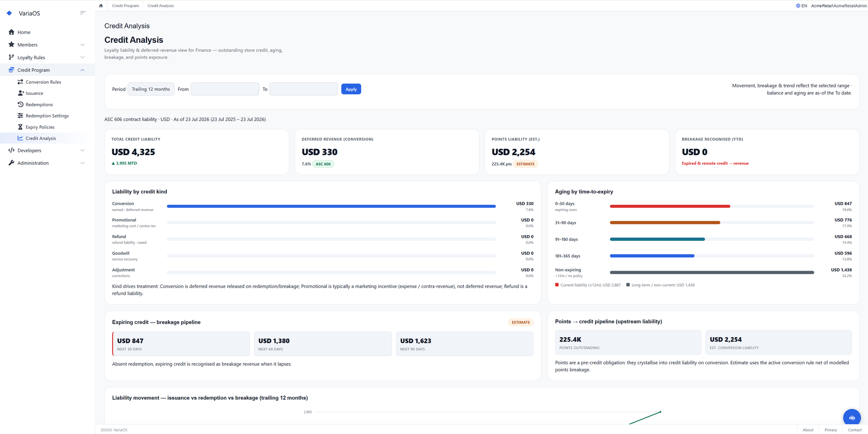Open the Trailing 12 months period dropdown
The height and width of the screenshot is (434, 868).
click(x=151, y=89)
